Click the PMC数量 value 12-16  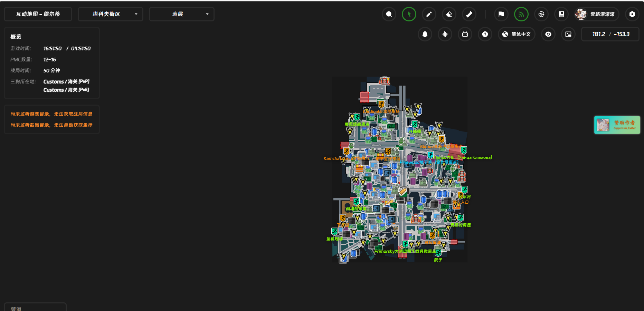[x=50, y=59]
